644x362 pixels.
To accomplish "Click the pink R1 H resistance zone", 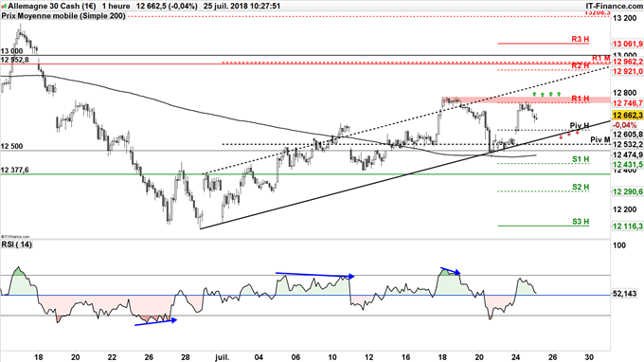I will tap(526, 100).
